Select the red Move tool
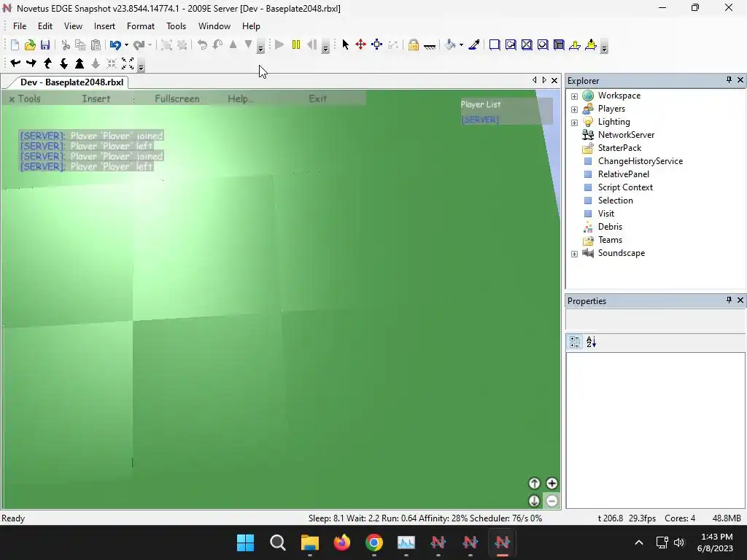Image resolution: width=747 pixels, height=560 pixels. pos(360,44)
